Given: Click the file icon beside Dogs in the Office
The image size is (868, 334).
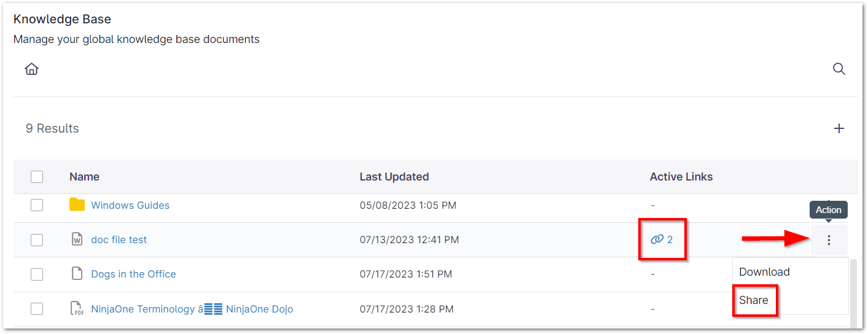Looking at the screenshot, I should pyautogui.click(x=77, y=274).
